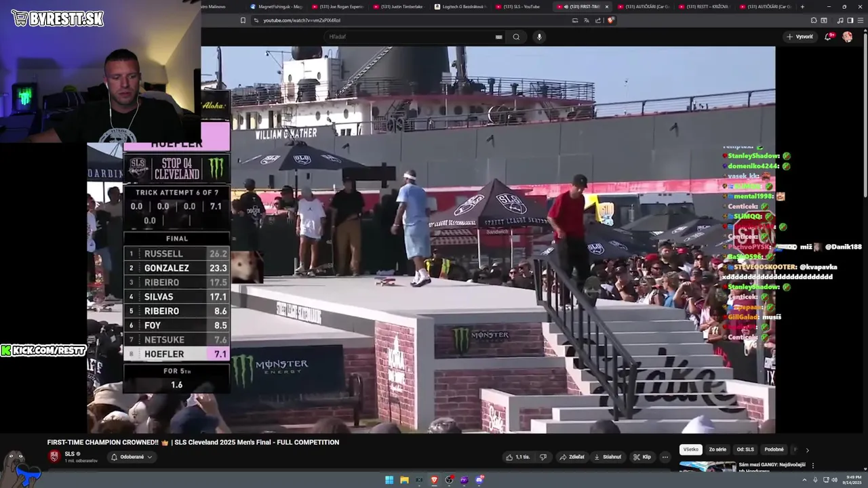Open the SLS channel avatar
This screenshot has height=488, width=868.
54,456
